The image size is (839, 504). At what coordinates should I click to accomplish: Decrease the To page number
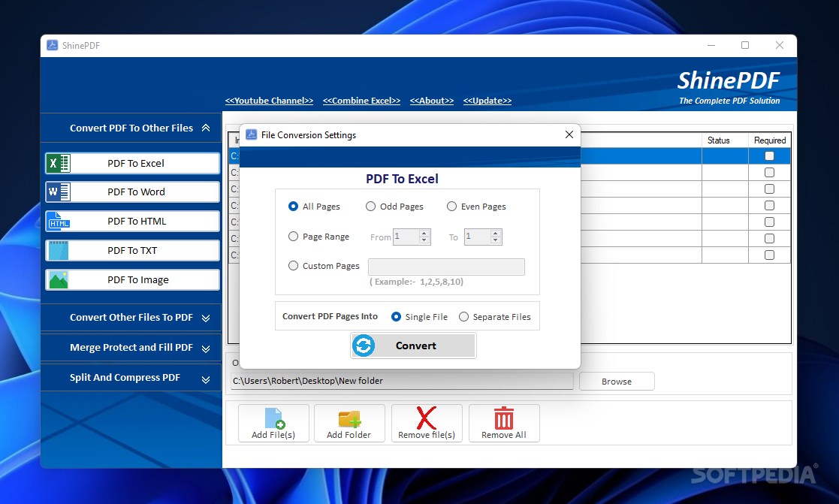[496, 240]
